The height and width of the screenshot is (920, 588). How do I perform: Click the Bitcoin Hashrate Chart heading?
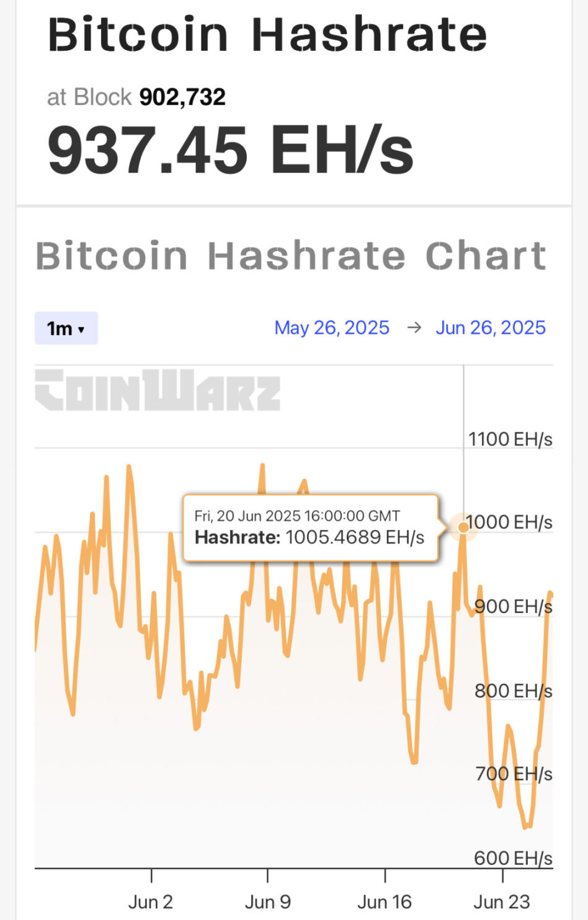(x=291, y=255)
